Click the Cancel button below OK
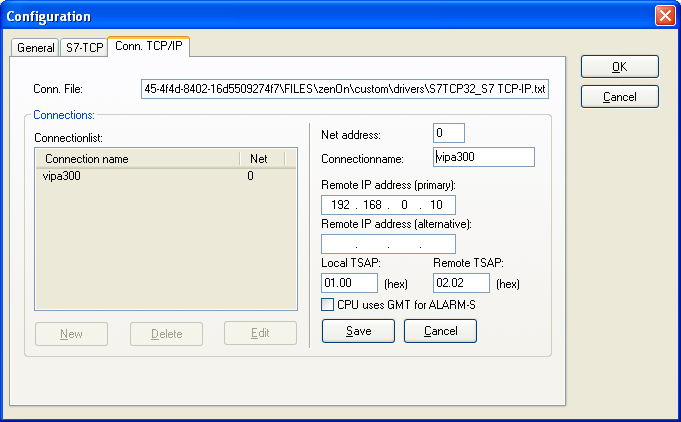 pyautogui.click(x=620, y=97)
